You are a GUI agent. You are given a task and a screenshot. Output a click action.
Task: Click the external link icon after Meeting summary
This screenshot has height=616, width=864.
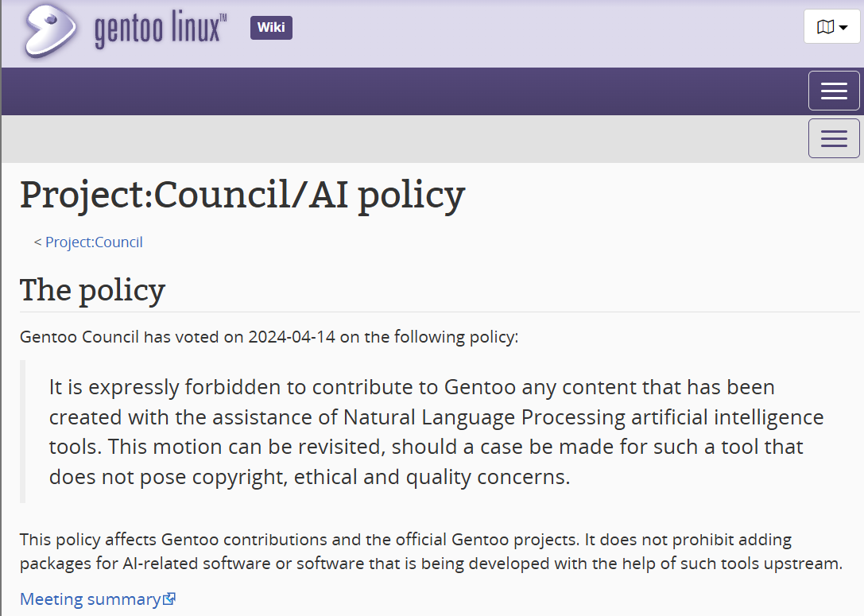tap(169, 599)
